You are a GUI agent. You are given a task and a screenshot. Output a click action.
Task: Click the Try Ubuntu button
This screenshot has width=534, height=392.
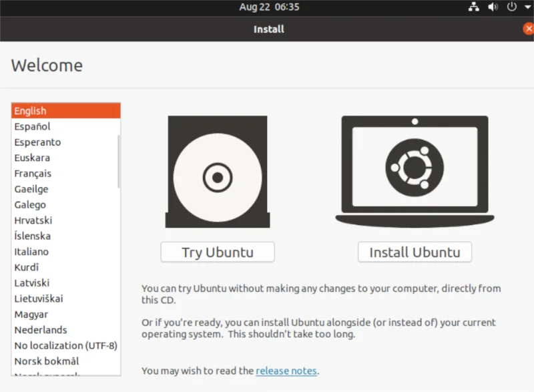point(218,252)
